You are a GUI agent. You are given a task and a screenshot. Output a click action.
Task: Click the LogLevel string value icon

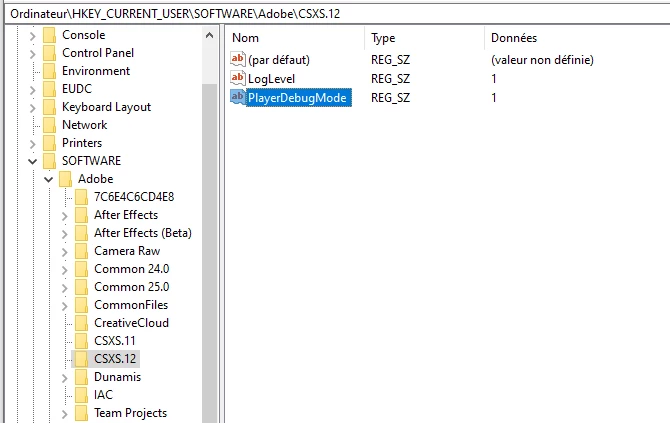click(x=238, y=79)
